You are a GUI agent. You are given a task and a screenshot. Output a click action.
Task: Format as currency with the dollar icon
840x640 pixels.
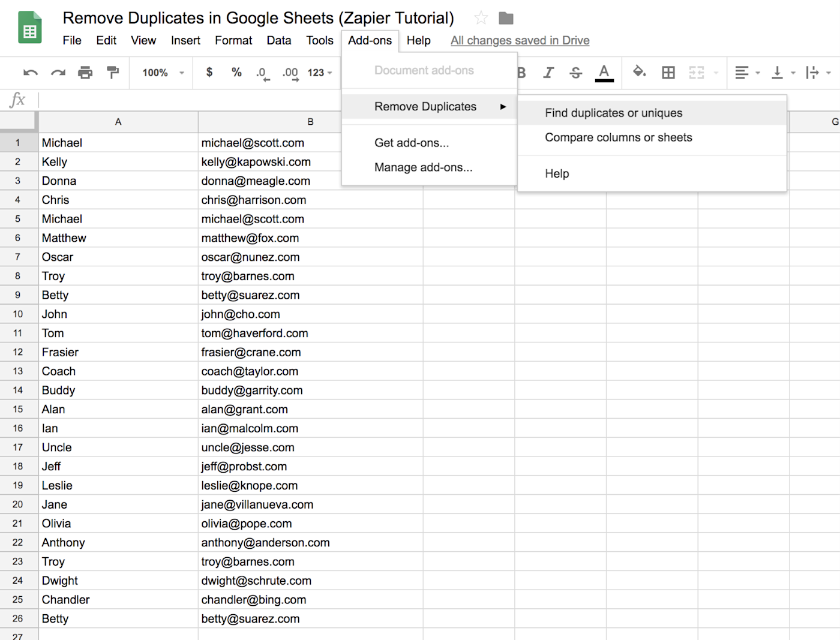click(x=209, y=73)
